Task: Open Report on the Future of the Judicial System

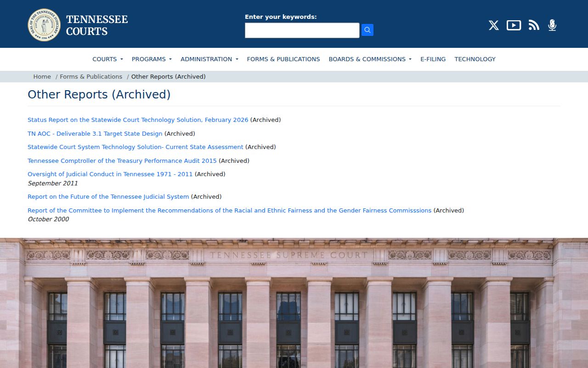Action: [x=108, y=197]
